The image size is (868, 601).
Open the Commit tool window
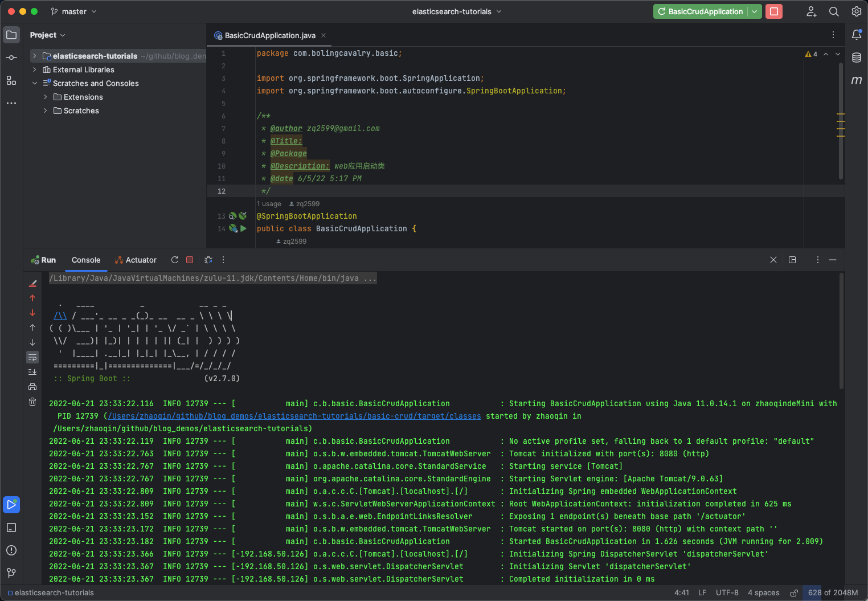point(11,58)
